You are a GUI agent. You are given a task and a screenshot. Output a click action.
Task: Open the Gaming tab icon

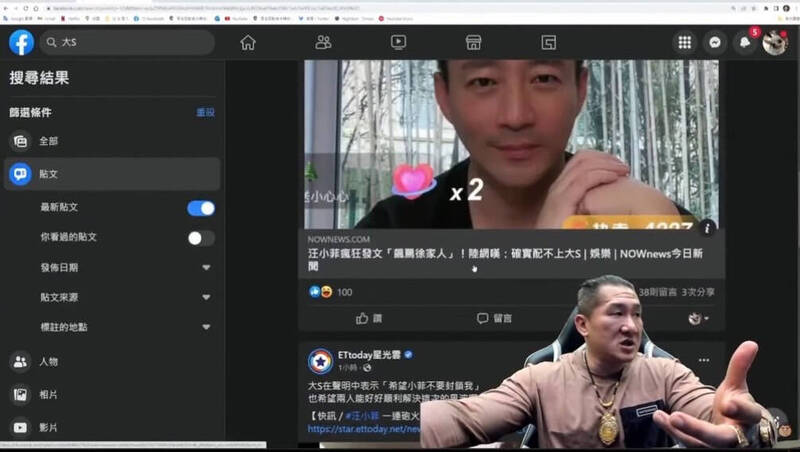[x=548, y=42]
